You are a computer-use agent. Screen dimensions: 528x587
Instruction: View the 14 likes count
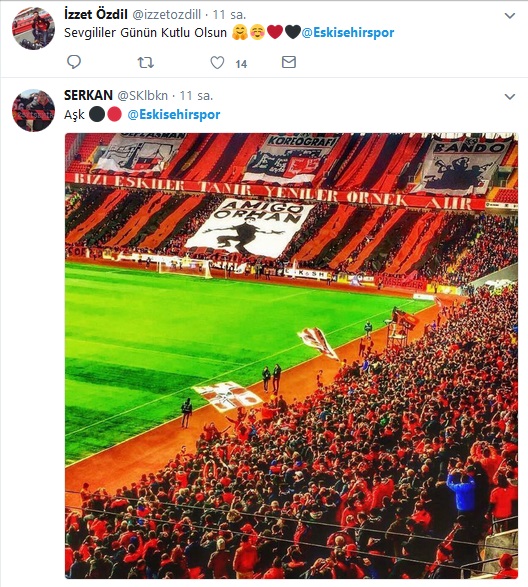(x=241, y=64)
